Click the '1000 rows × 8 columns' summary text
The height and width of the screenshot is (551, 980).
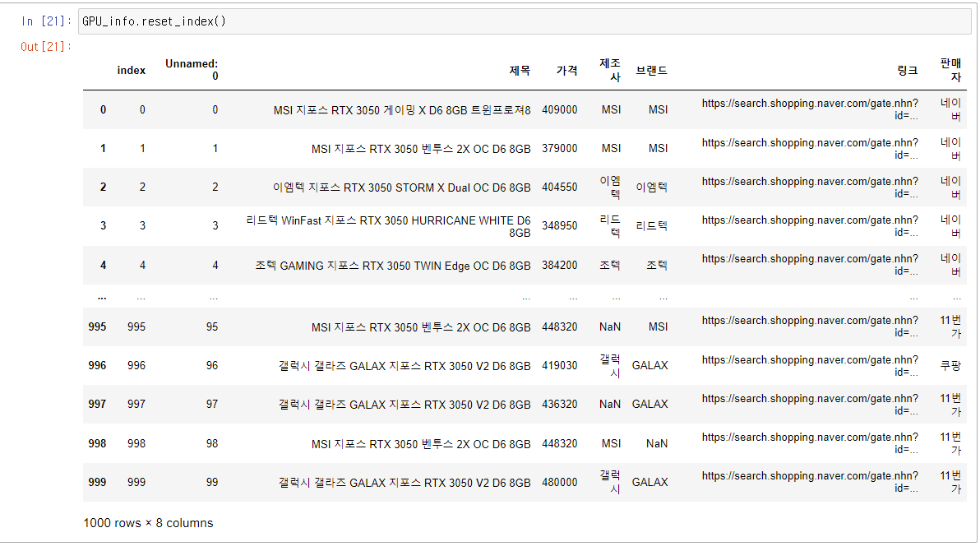tap(148, 524)
